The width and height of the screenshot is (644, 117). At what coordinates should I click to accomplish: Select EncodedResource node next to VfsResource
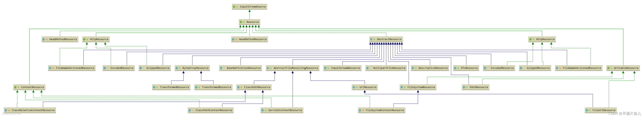(x=499, y=68)
